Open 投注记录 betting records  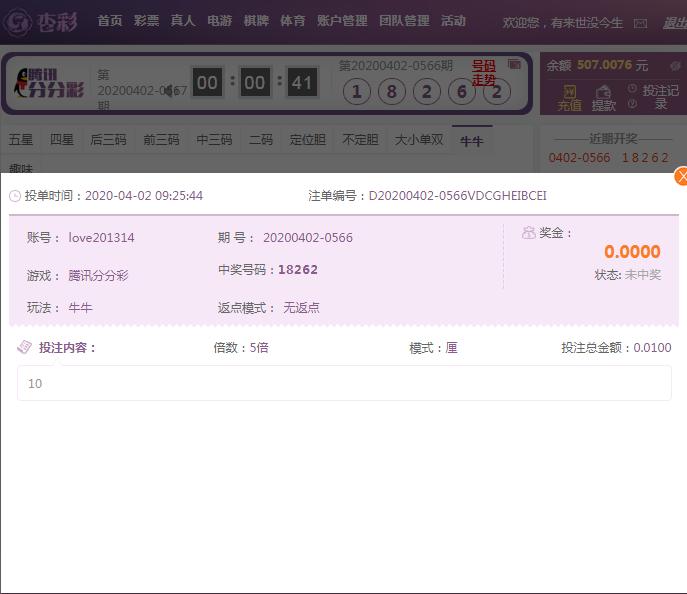[x=661, y=97]
